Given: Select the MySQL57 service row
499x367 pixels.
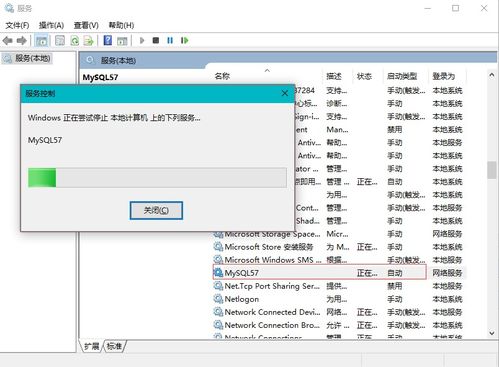Looking at the screenshot, I should (319, 273).
